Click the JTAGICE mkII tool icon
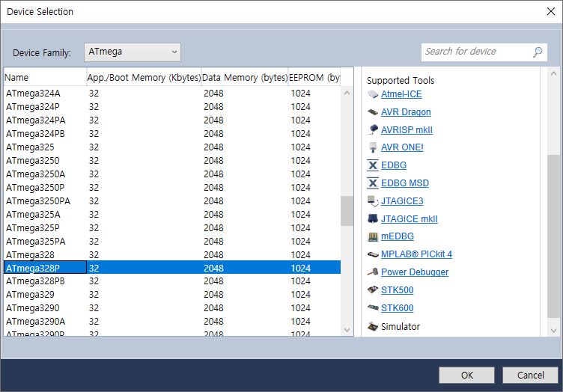563x392 pixels. tap(373, 218)
